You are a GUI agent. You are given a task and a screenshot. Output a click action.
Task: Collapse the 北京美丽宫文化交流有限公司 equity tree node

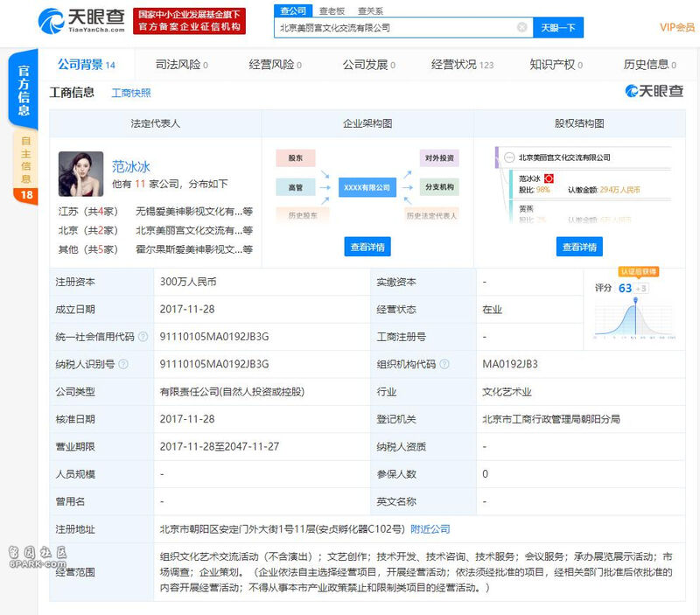point(509,157)
